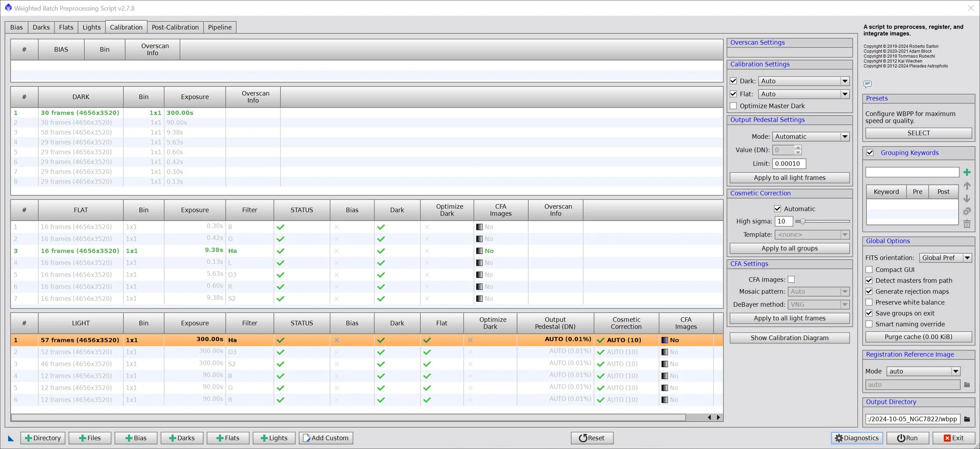Open the Pipeline tab
Screen dimensions: 980x449
[220, 27]
